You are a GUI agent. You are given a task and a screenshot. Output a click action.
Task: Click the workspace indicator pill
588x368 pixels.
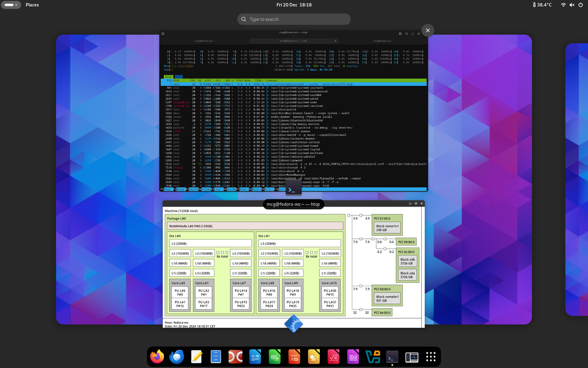(x=12, y=5)
